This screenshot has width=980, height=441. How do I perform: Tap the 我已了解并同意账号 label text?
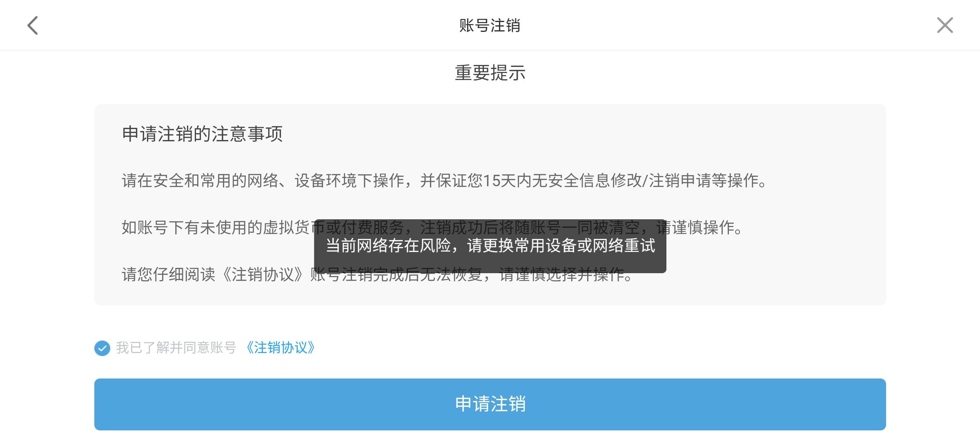[x=176, y=348]
